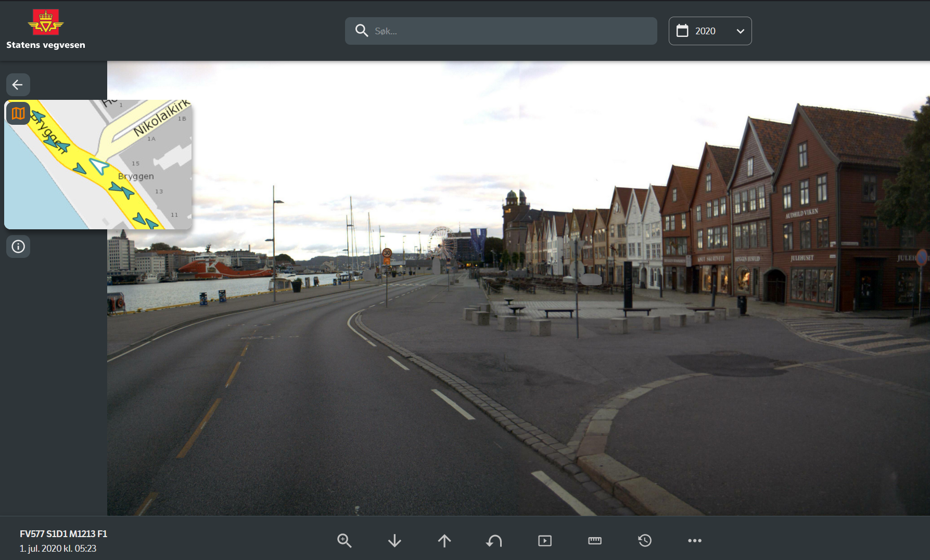Viewport: 930px width, 560px height.
Task: Click the back arrow button in sidebar
Action: click(18, 85)
